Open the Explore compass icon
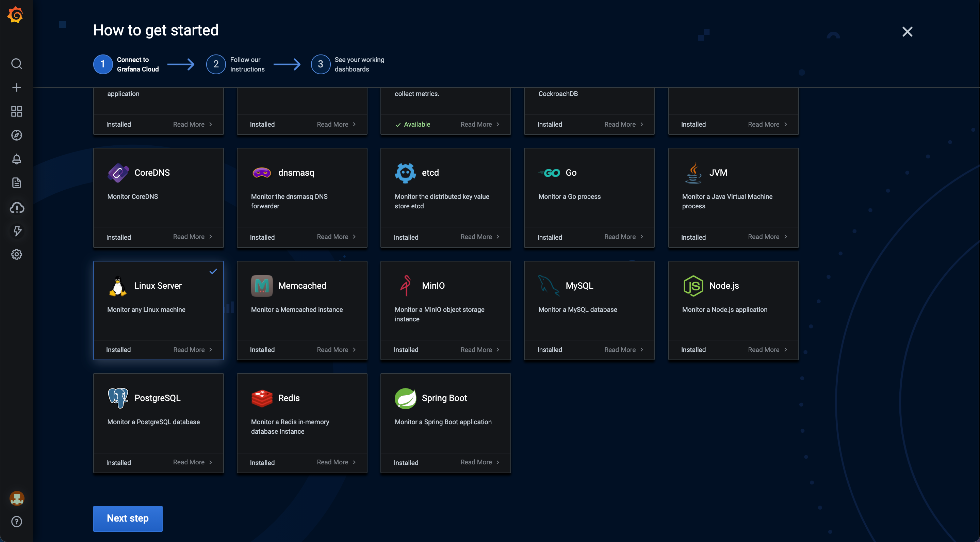980x542 pixels. 16,135
